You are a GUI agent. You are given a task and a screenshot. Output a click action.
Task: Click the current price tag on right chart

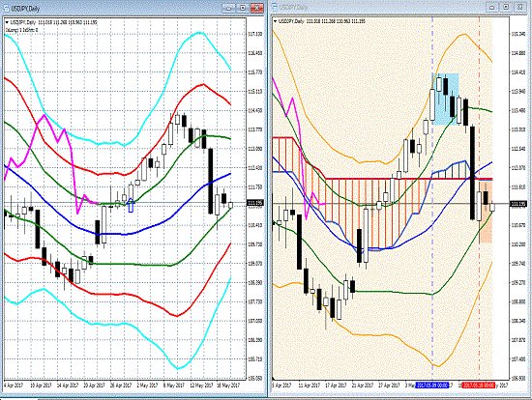click(x=518, y=204)
